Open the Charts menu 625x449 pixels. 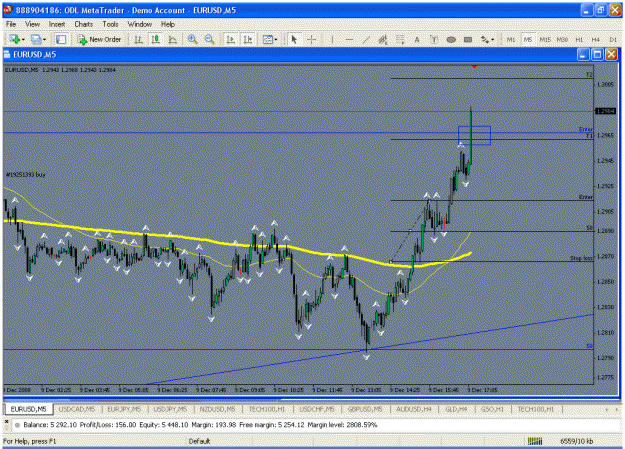point(83,24)
